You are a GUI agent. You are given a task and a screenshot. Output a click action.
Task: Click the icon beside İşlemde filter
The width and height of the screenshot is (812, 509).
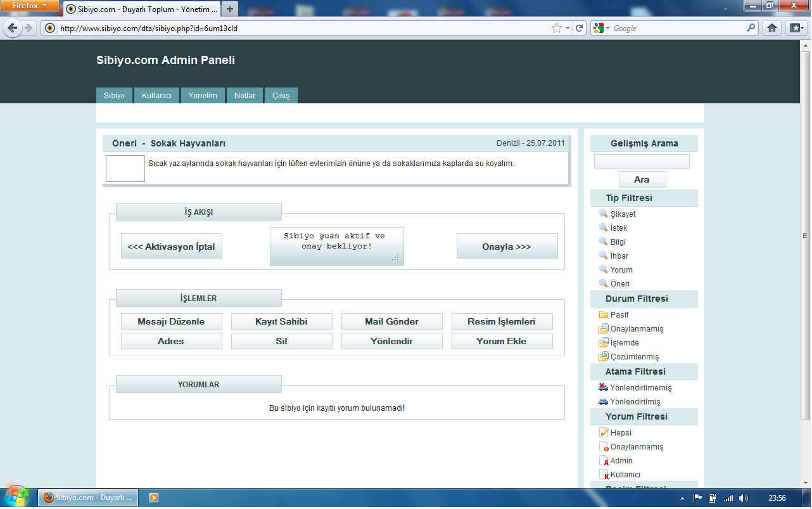click(603, 343)
